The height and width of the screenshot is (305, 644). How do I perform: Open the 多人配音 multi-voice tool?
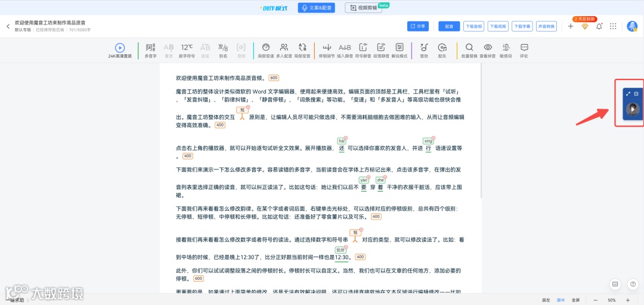tap(284, 50)
